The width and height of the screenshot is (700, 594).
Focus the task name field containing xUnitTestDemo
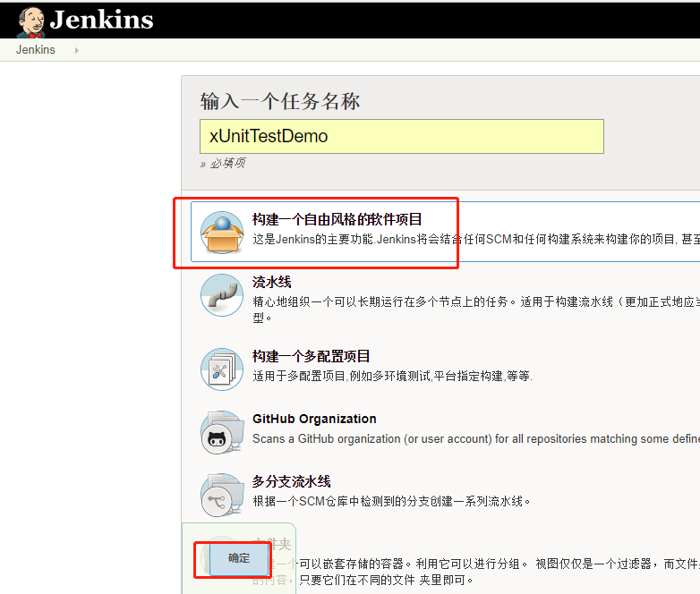[x=402, y=136]
